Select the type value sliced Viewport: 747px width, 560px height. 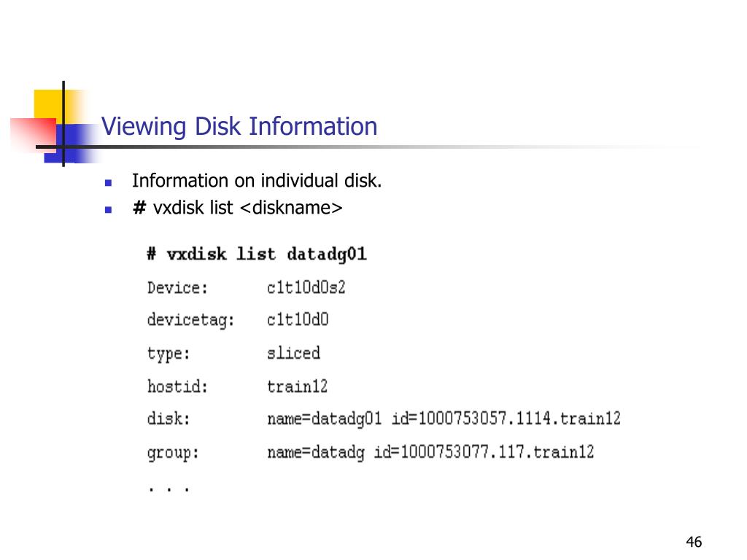coord(293,353)
